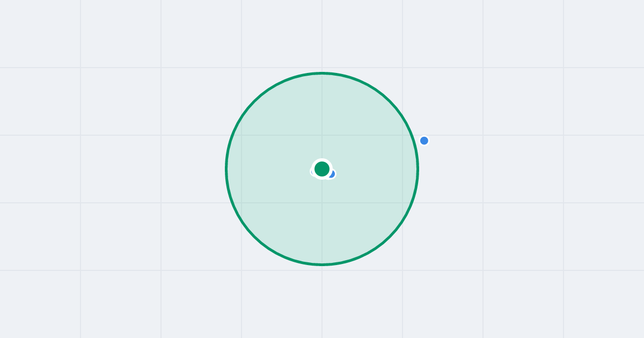Click the shaded area between center marker and circle's left edge

click(x=268, y=169)
